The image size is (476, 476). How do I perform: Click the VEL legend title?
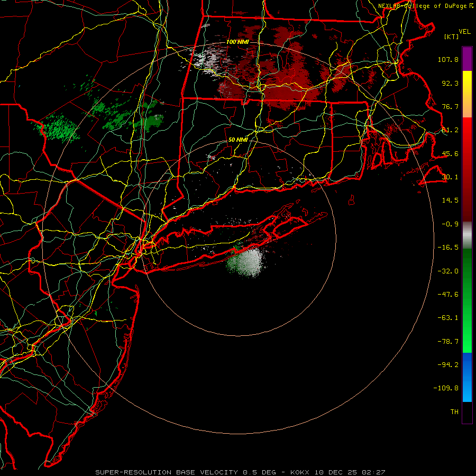pyautogui.click(x=464, y=32)
